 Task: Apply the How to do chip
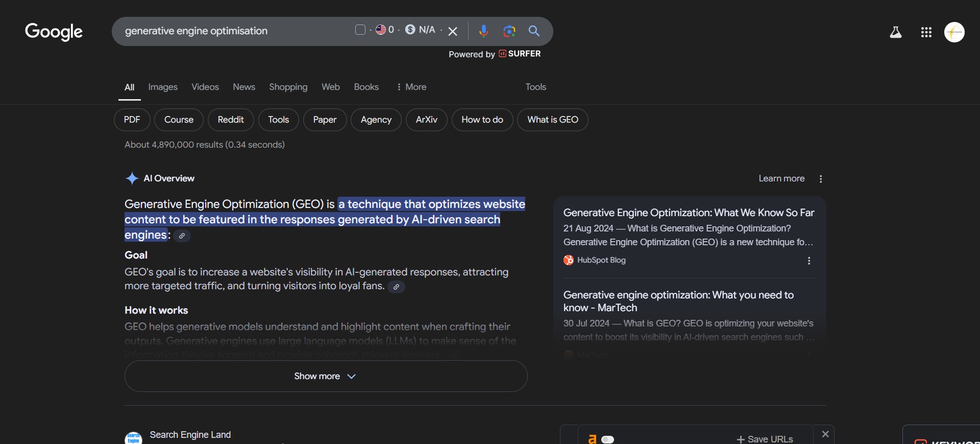(482, 120)
